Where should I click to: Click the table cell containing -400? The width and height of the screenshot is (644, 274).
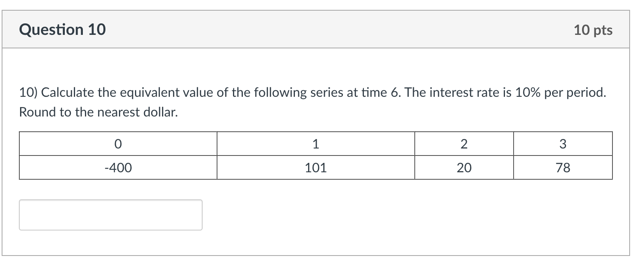[x=118, y=167]
